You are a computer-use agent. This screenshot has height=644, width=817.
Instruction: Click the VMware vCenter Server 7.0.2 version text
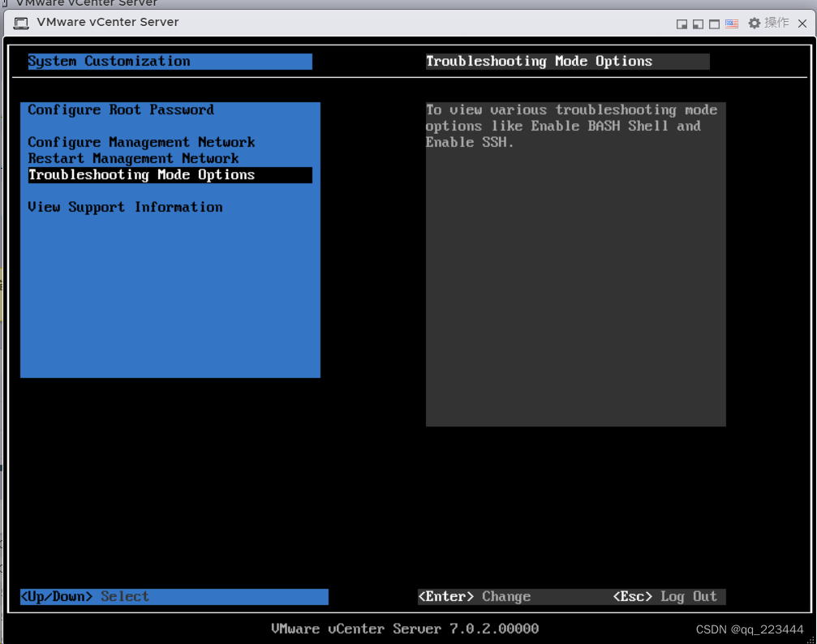click(405, 629)
